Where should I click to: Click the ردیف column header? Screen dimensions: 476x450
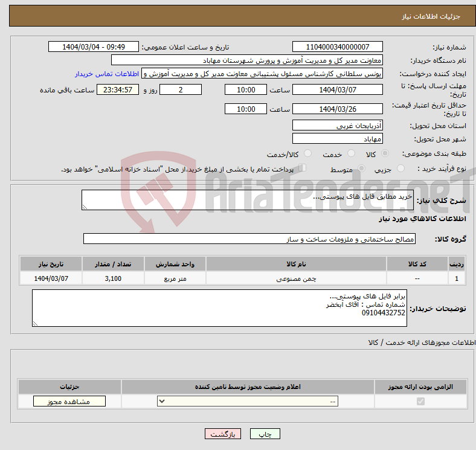coord(457,264)
